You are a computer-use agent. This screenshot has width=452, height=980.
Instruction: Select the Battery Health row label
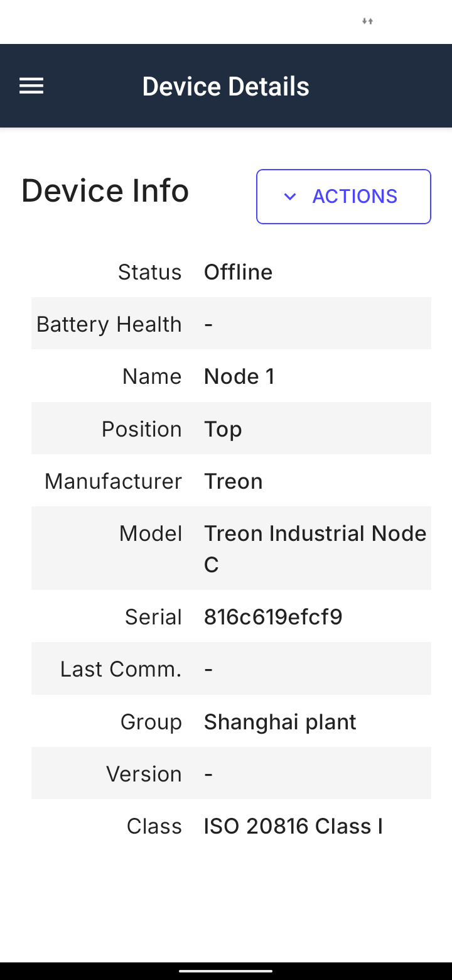[109, 324]
